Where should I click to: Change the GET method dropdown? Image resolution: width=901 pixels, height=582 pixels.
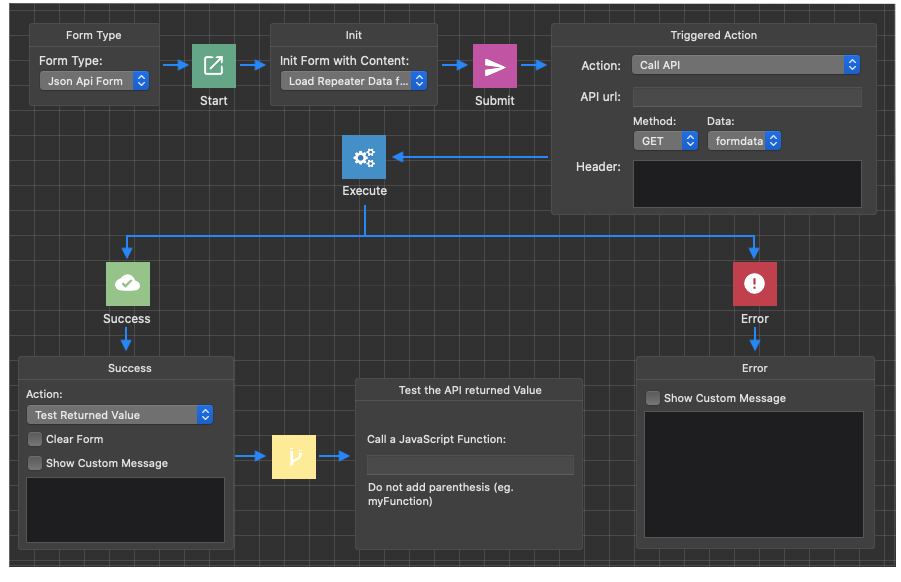665,141
